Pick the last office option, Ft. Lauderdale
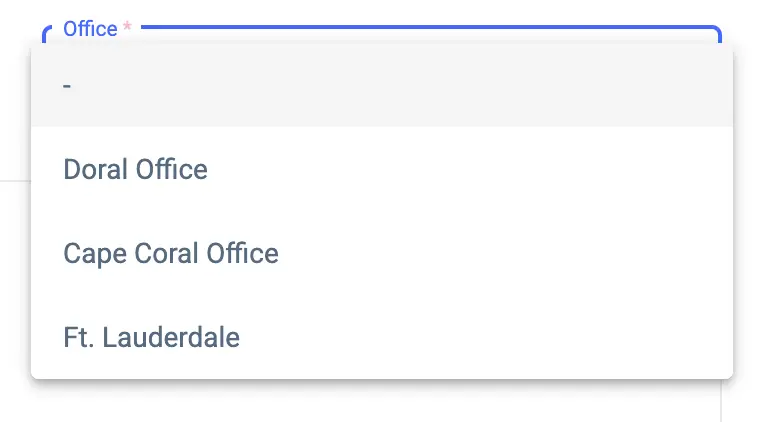 click(x=152, y=337)
